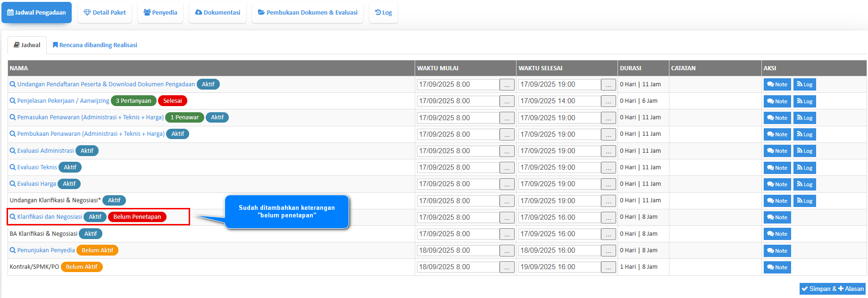Open Log for Evaluasi Harga row
Screen dimensions: 868x298
[804, 184]
